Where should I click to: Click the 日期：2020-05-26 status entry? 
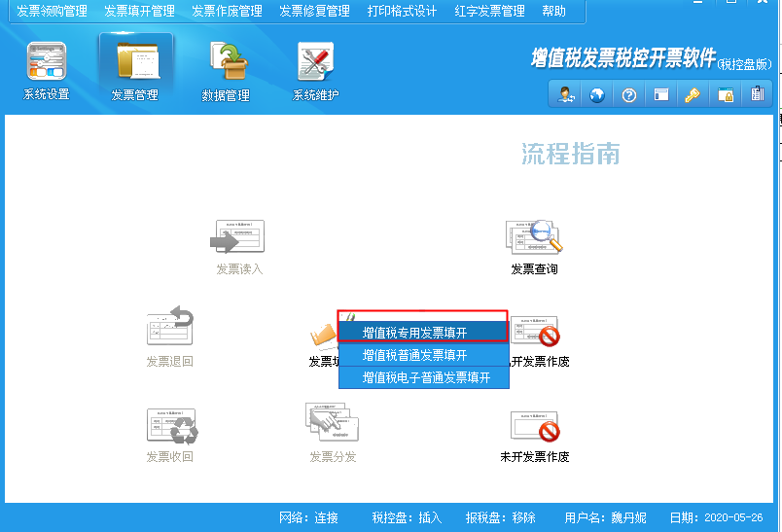coord(716,517)
